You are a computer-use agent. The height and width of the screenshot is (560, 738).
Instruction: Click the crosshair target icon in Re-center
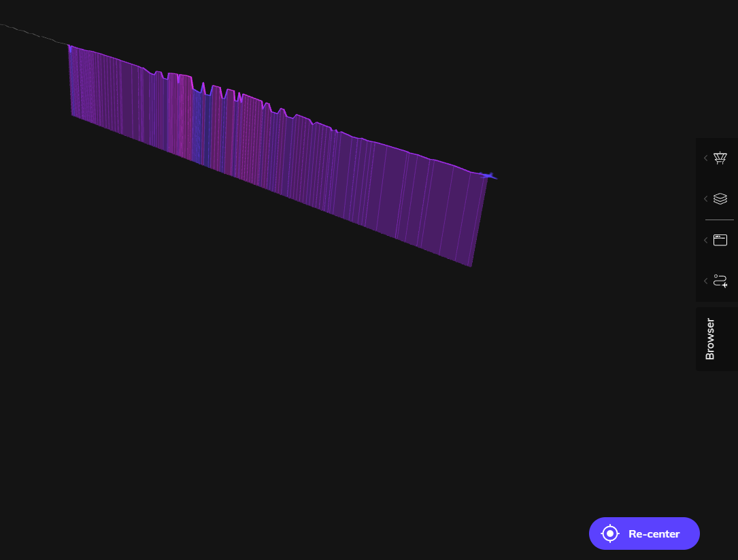[610, 533]
